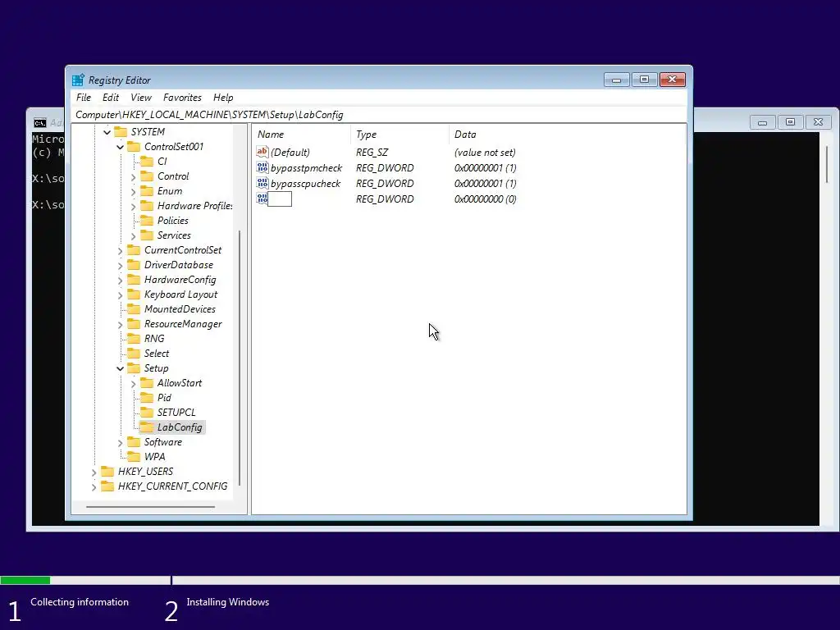Viewport: 840px width, 630px height.
Task: Click the registry address path bar
Action: [379, 115]
